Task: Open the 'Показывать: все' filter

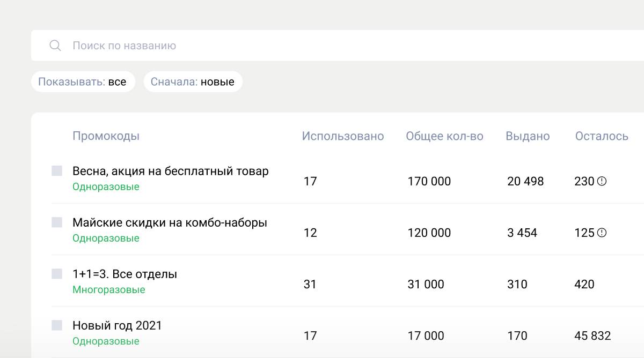Action: 83,82
